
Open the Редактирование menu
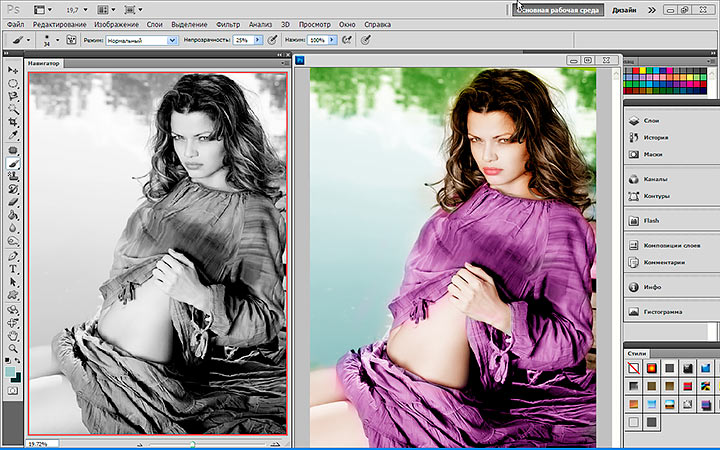click(x=59, y=24)
